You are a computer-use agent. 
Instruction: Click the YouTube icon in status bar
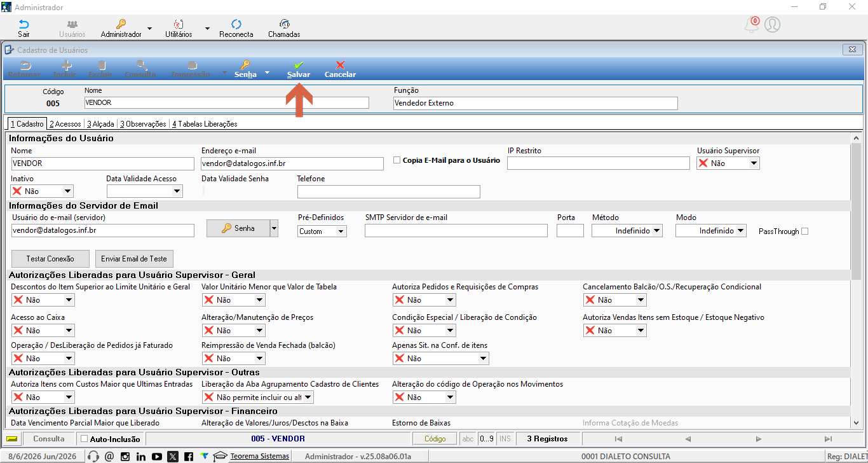pos(156,456)
